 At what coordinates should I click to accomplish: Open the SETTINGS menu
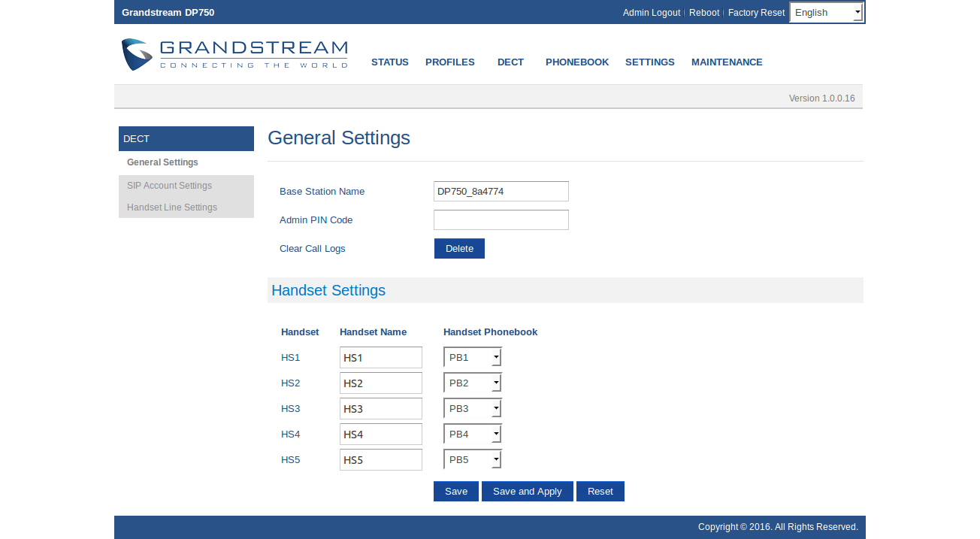(x=649, y=62)
